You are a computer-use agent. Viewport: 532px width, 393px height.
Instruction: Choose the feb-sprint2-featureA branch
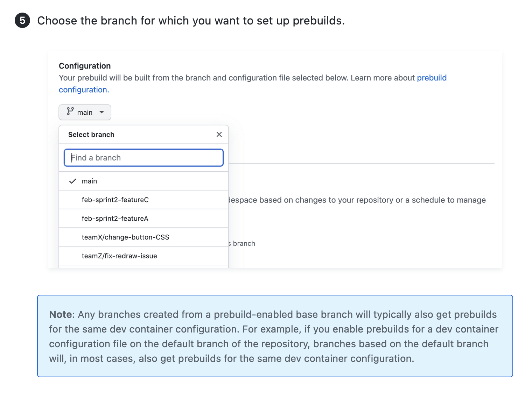coord(115,219)
